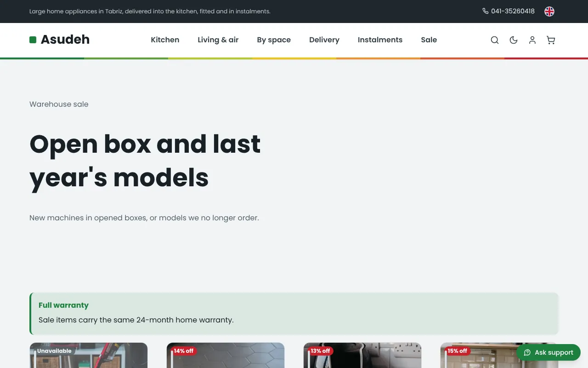Open the Sale menu item

[x=429, y=40]
